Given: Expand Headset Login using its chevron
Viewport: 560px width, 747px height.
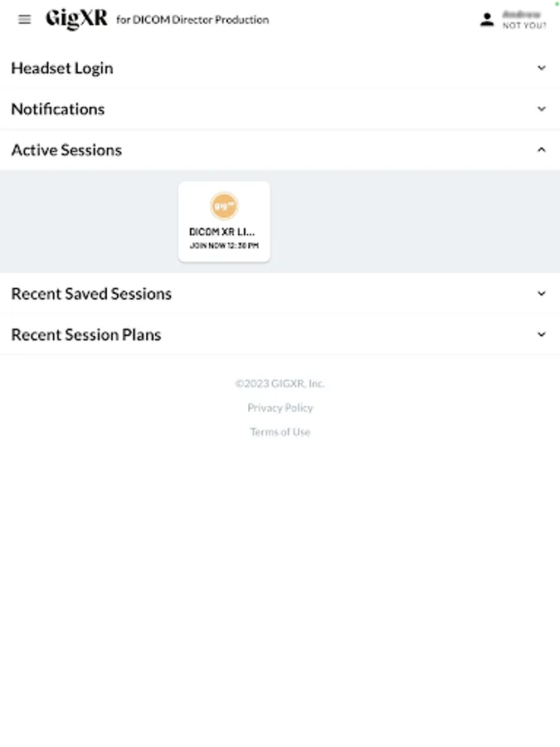Looking at the screenshot, I should click(x=542, y=68).
